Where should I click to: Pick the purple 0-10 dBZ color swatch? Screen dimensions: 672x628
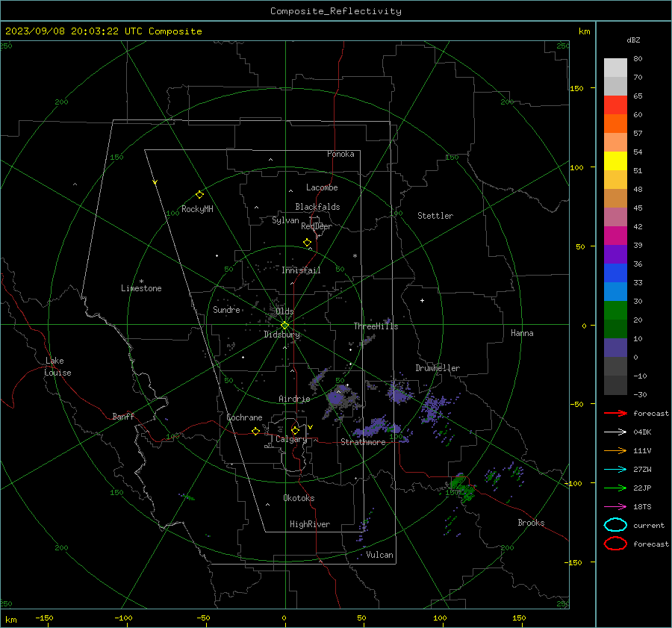[615, 348]
